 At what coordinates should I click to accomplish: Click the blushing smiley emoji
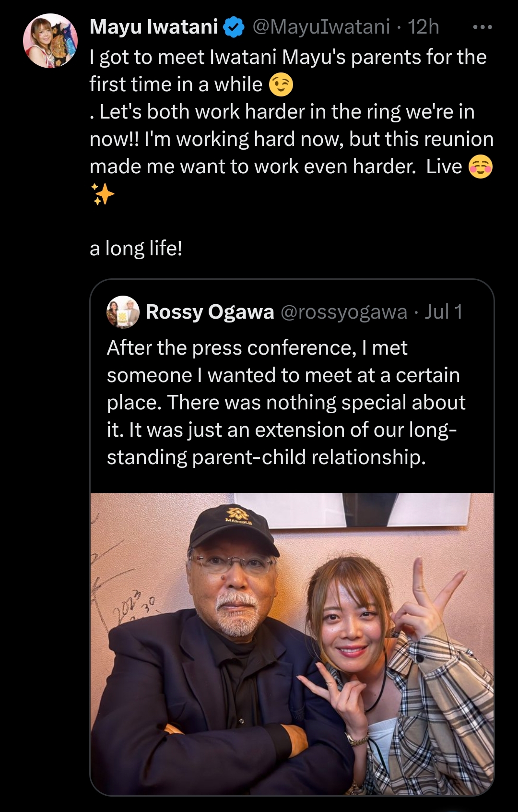point(480,167)
